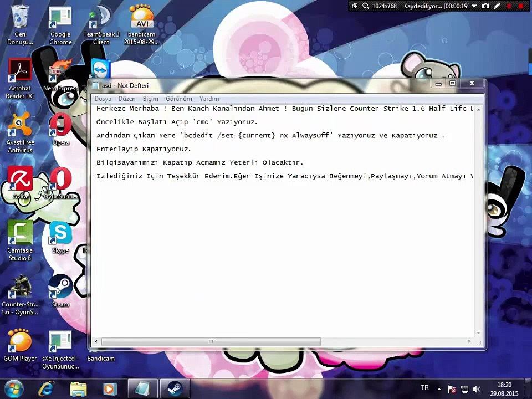Click the 'Enterlayıp Kapatıyoruz.' line
Screen dimensions: 532x399
[x=144, y=149]
